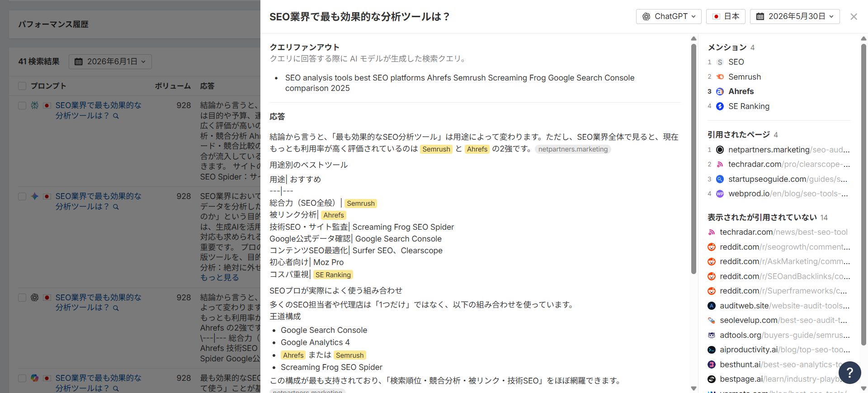
Task: Open the webprod.io cited page
Action: coord(788,194)
